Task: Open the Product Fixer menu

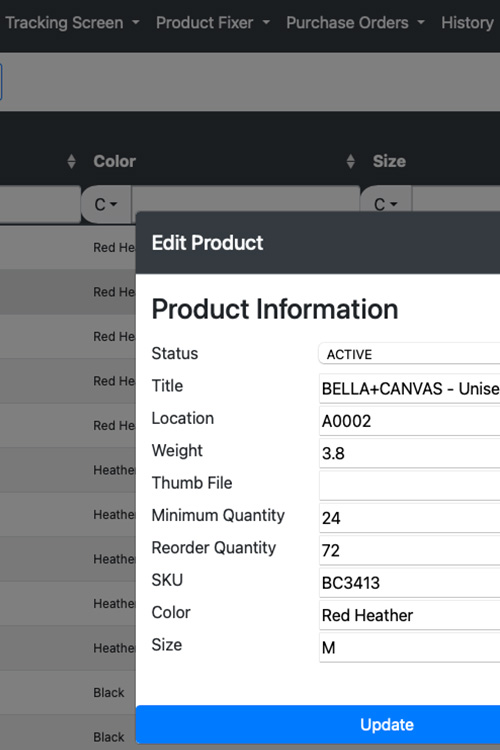Action: (x=213, y=22)
